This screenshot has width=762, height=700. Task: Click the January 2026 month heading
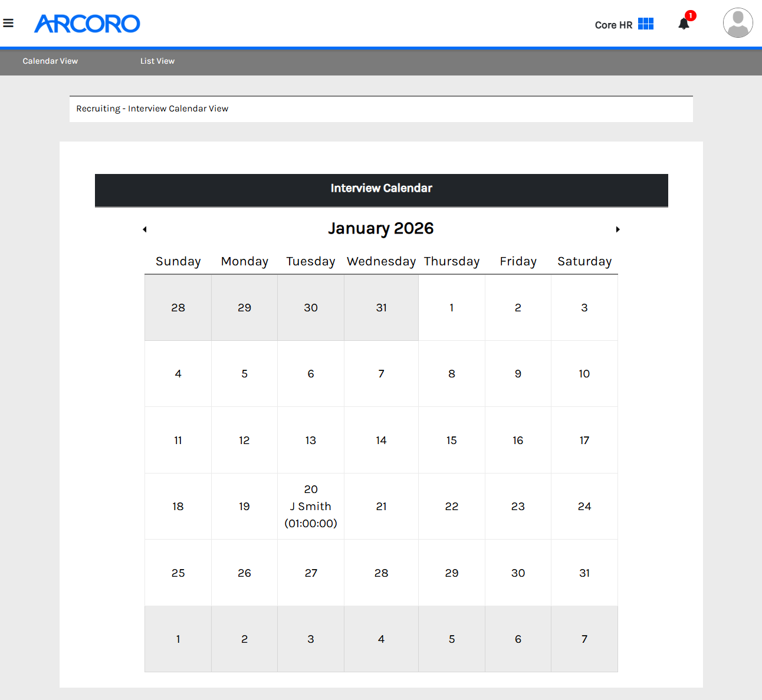click(x=381, y=229)
